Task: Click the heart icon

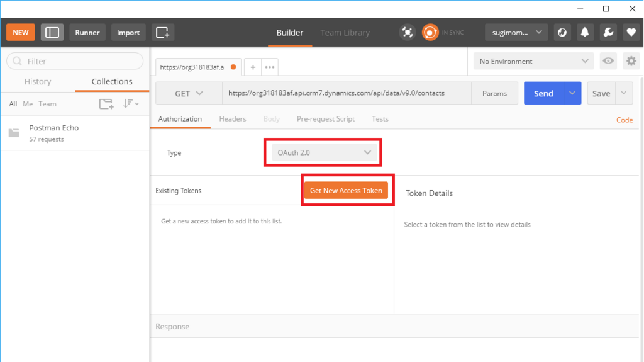Action: pos(631,33)
